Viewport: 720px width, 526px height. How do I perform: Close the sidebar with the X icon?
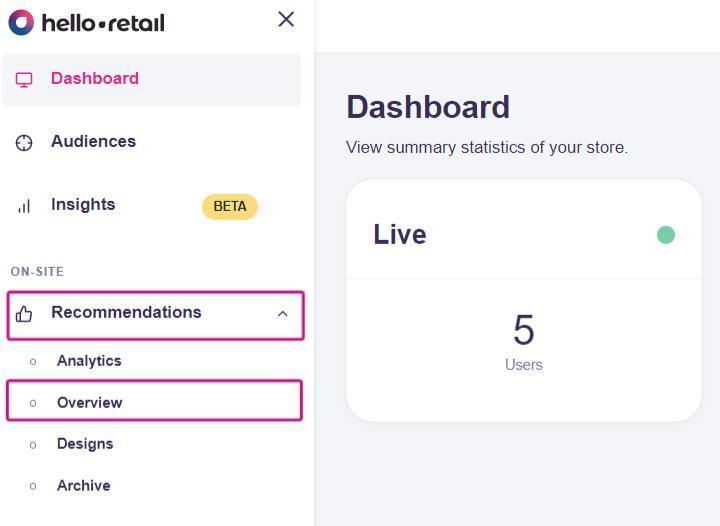click(x=286, y=19)
